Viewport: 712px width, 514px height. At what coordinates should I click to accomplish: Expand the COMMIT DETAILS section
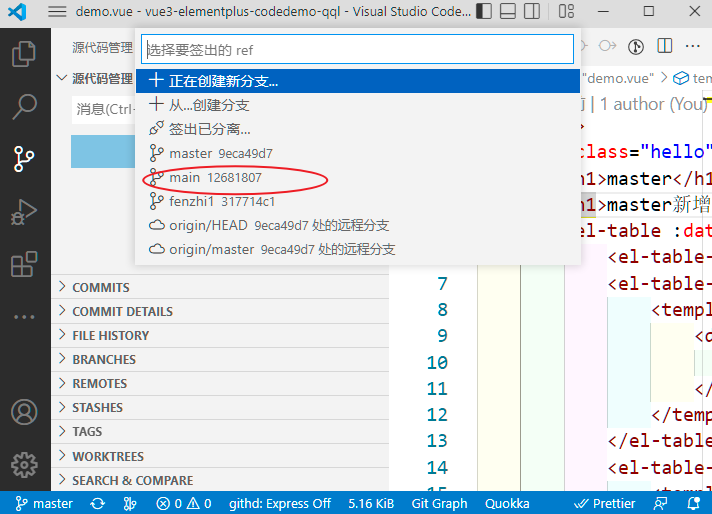(x=220, y=311)
